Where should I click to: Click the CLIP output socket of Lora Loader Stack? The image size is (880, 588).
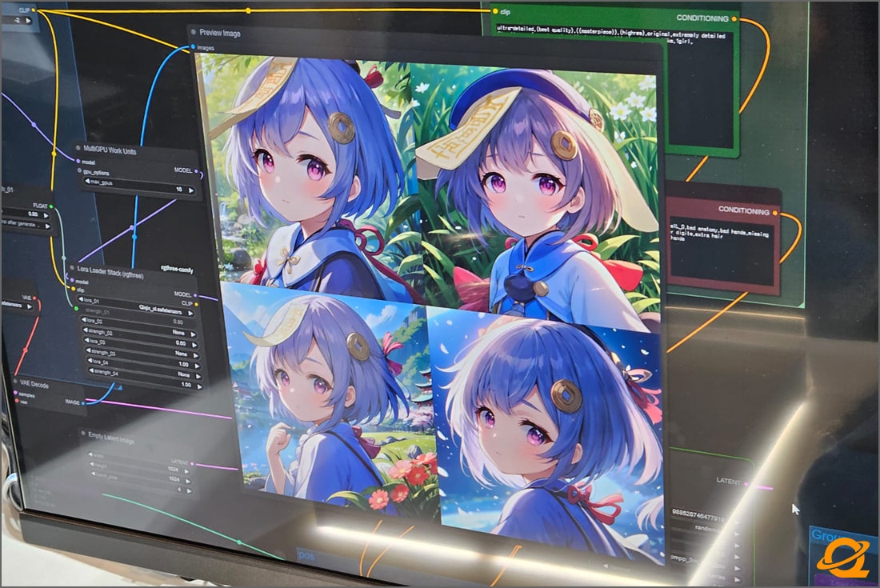pyautogui.click(x=196, y=304)
